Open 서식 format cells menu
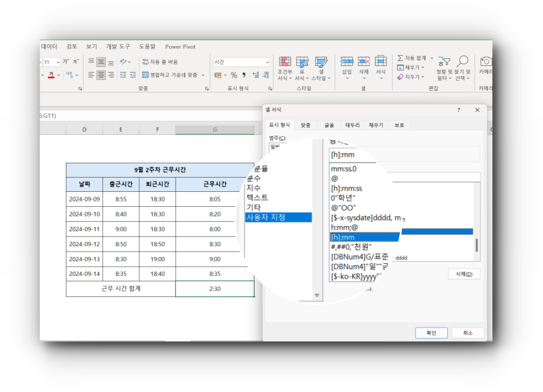 pyautogui.click(x=381, y=67)
